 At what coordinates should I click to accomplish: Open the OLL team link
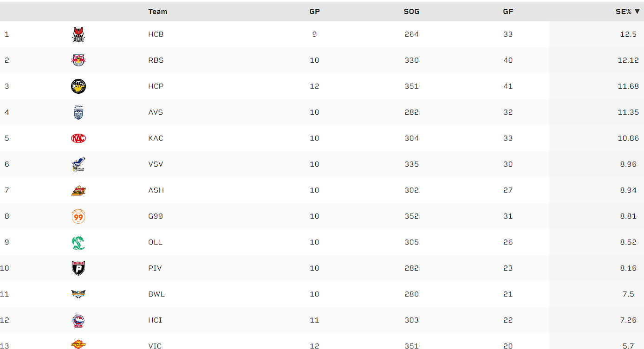155,242
